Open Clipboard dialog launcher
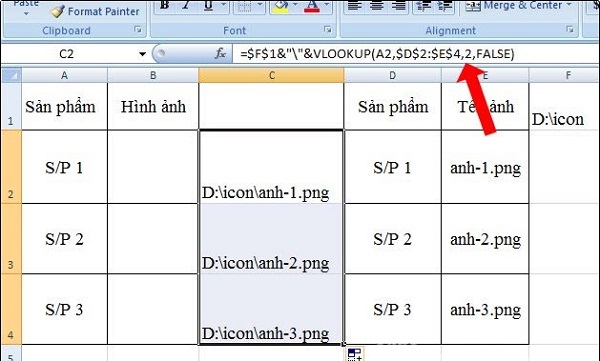 (137, 29)
